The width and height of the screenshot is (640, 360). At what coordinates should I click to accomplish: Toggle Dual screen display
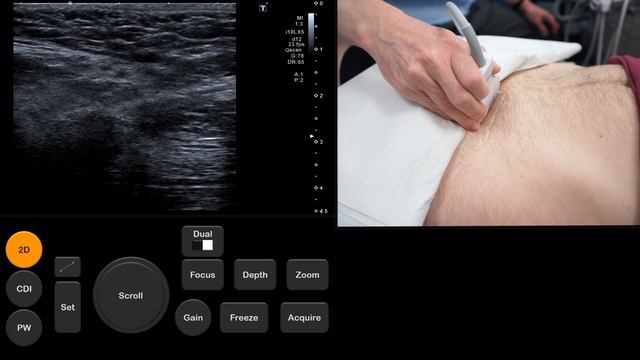click(202, 241)
